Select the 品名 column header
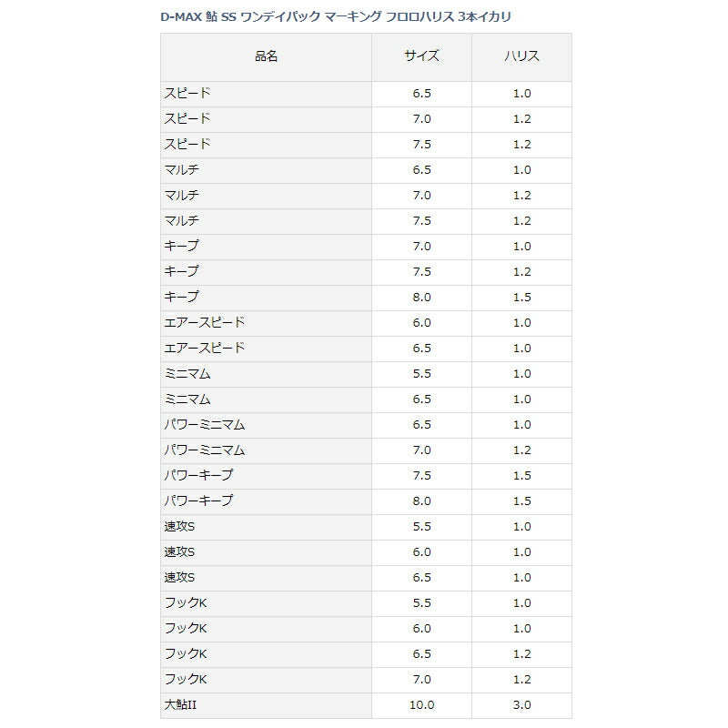728x728 pixels. pos(266,57)
